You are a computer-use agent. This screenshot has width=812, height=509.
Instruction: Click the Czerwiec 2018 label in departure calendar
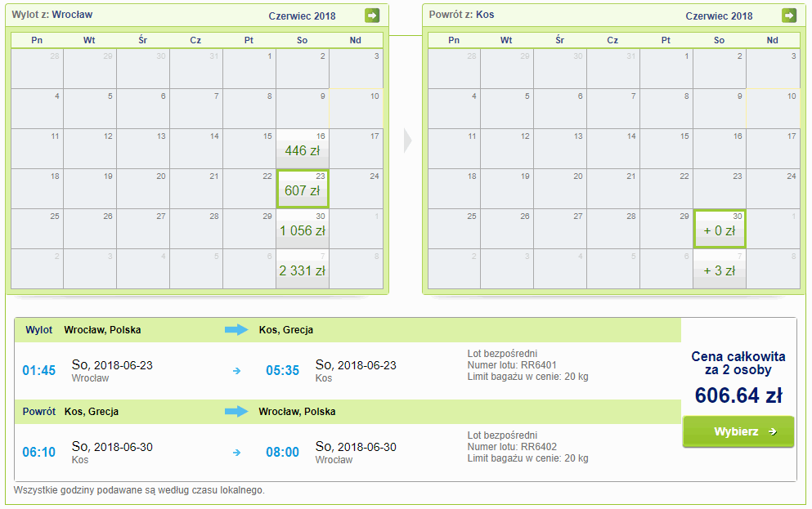click(303, 16)
